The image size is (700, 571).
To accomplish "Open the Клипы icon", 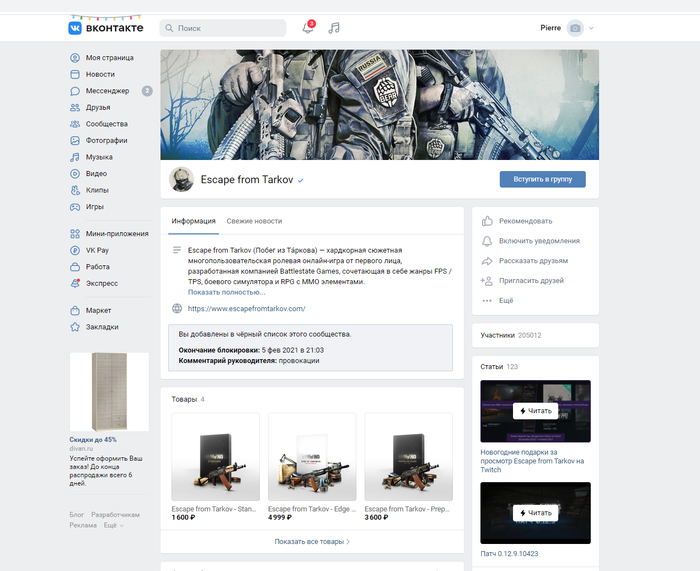I will tap(75, 190).
